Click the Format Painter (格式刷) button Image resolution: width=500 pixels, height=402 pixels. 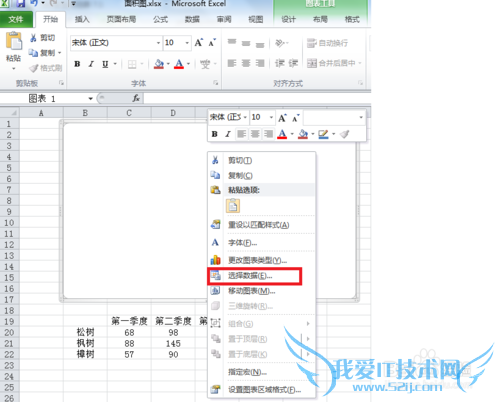click(45, 68)
